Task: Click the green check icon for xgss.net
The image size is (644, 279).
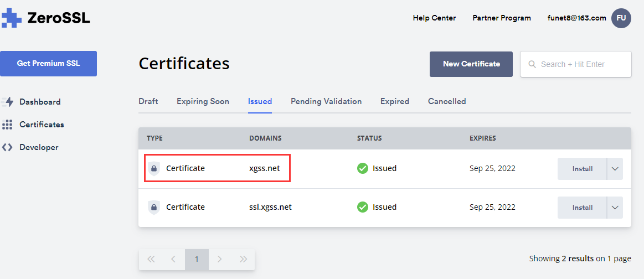Action: point(362,168)
